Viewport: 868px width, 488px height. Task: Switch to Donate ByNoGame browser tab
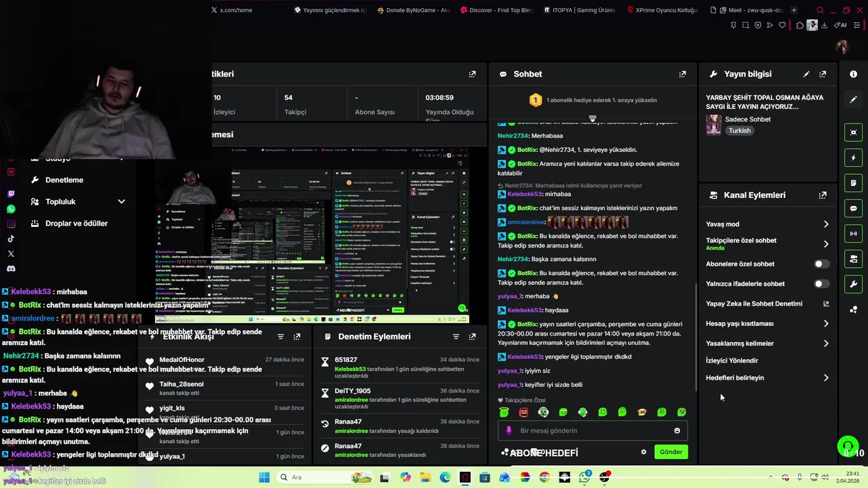click(412, 10)
